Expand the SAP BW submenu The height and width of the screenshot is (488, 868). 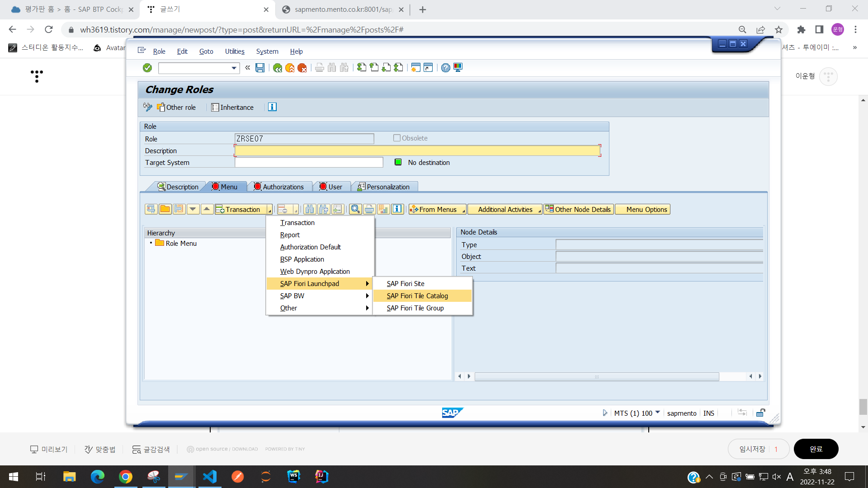[x=320, y=296]
